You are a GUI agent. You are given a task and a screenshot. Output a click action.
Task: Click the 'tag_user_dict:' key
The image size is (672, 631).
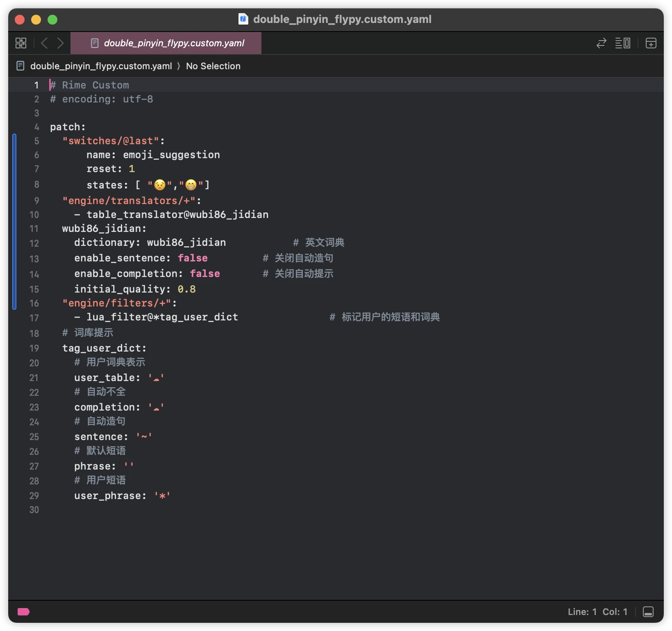tap(104, 348)
